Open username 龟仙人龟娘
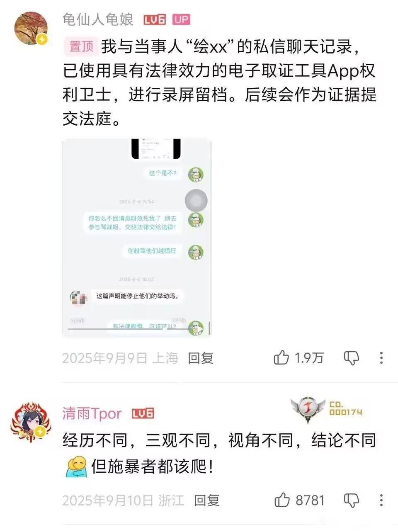Image resolution: width=398 pixels, height=532 pixels. [98, 19]
